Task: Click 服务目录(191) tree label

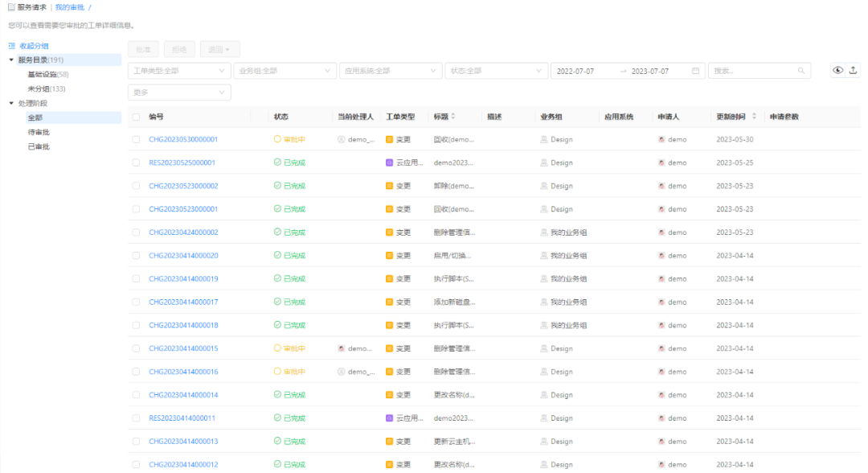Action: [x=41, y=60]
